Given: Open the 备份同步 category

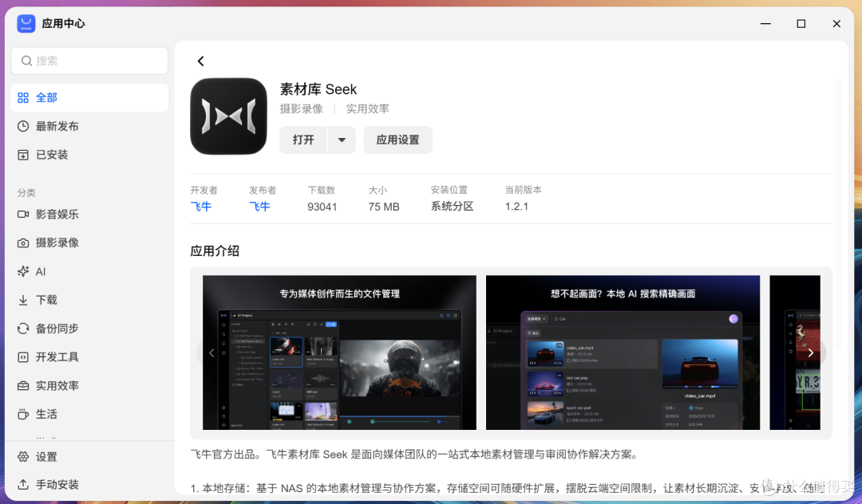Looking at the screenshot, I should (x=89, y=329).
